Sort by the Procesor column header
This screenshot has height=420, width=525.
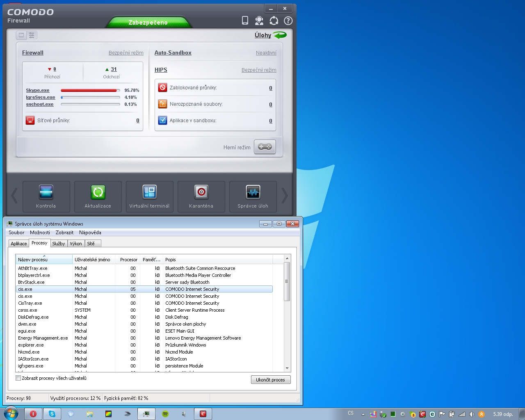127,260
